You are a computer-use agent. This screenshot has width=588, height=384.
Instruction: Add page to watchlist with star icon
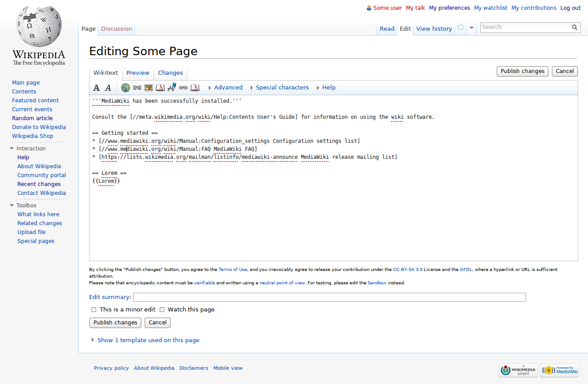pos(461,27)
